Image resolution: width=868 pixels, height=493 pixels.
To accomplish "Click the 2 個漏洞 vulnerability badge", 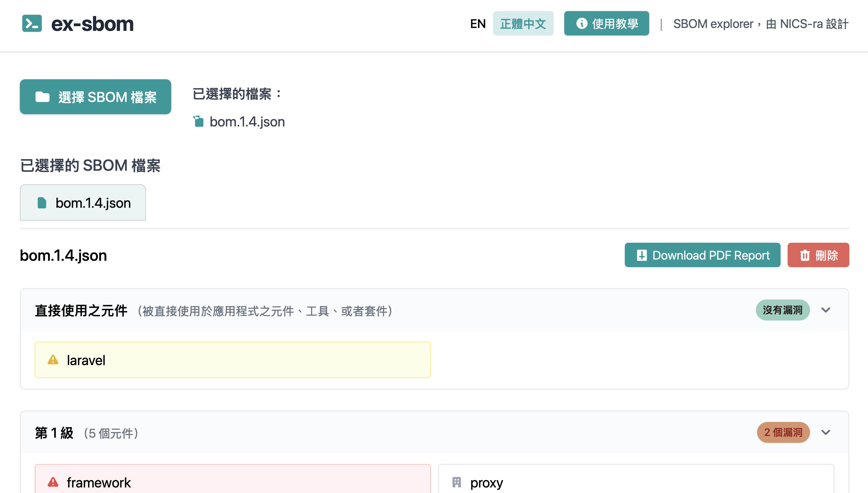I will (783, 432).
